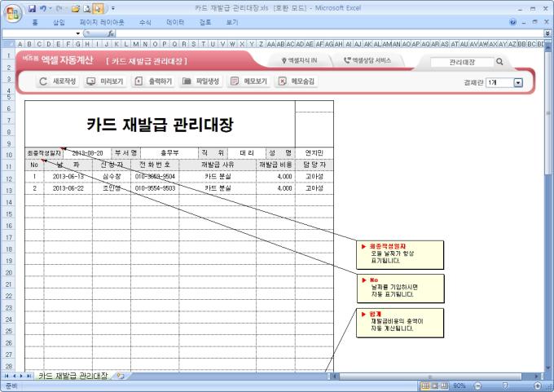This screenshot has height=392, width=554.
Task: Click the 메모보기 button
Action: [248, 81]
